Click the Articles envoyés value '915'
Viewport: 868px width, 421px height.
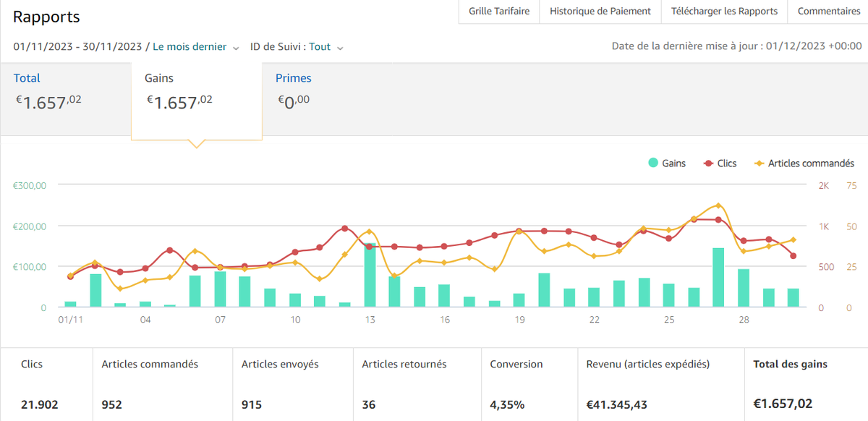tap(252, 404)
